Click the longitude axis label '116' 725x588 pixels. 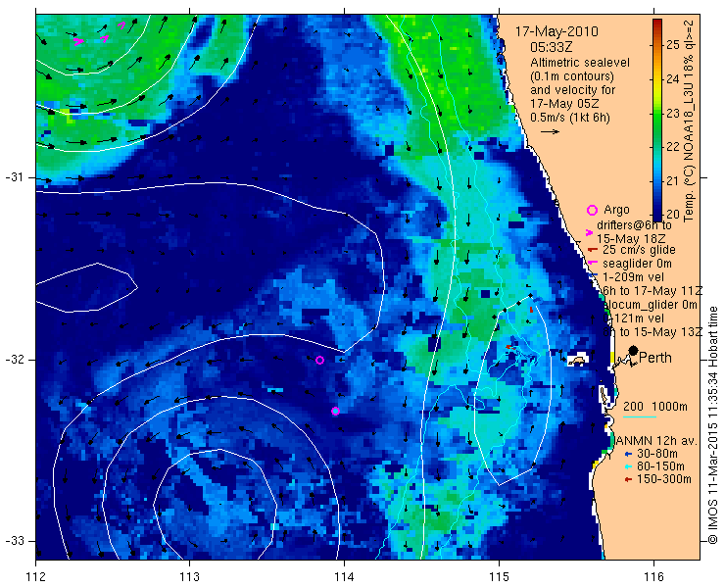pos(653,577)
